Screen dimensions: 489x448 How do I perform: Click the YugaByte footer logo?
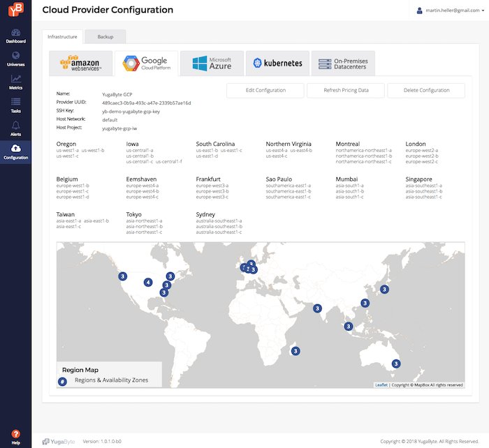pyautogui.click(x=59, y=442)
